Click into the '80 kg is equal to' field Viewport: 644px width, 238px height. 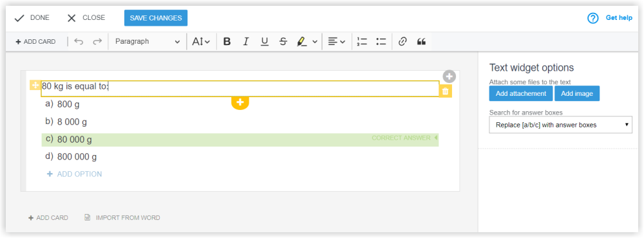(240, 89)
